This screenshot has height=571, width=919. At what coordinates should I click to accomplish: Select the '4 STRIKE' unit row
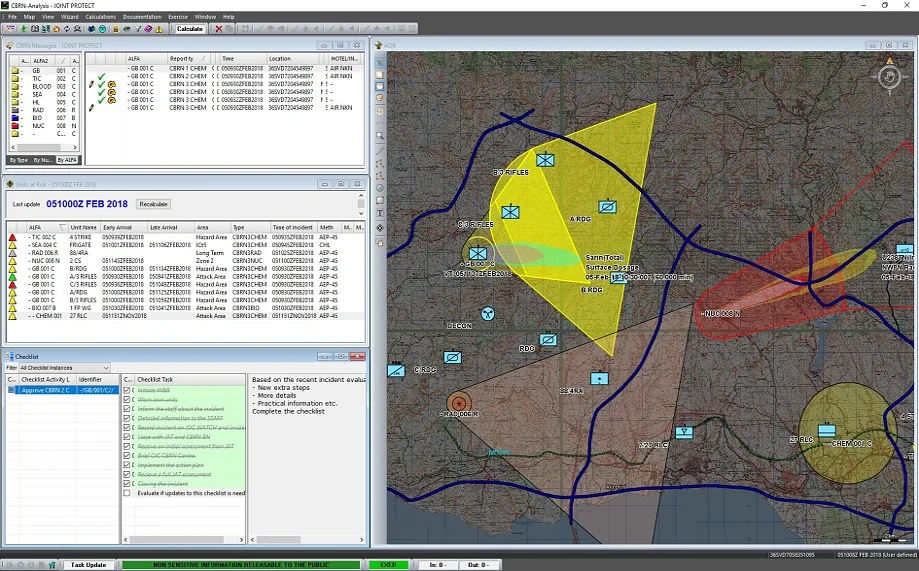[185, 237]
